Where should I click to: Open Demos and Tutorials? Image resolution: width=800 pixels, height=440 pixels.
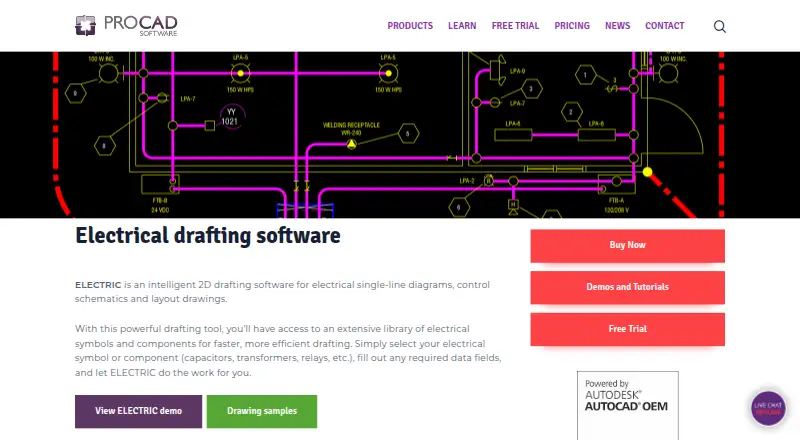[x=628, y=287]
